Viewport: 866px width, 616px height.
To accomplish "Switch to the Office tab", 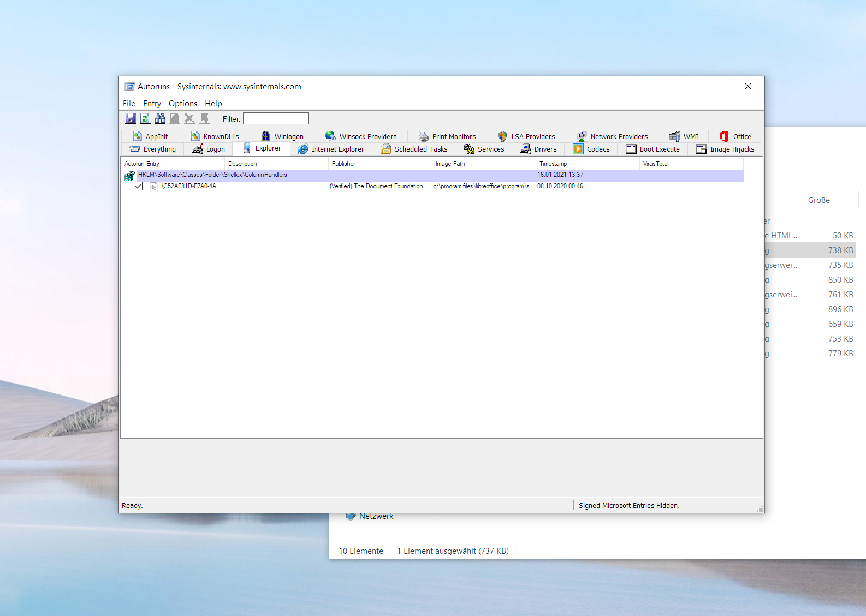I will [x=735, y=136].
